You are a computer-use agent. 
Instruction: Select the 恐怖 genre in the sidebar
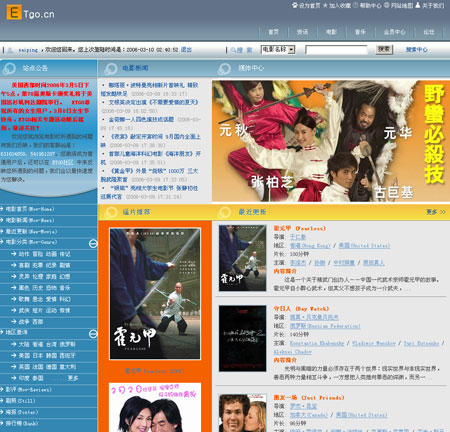point(51,288)
